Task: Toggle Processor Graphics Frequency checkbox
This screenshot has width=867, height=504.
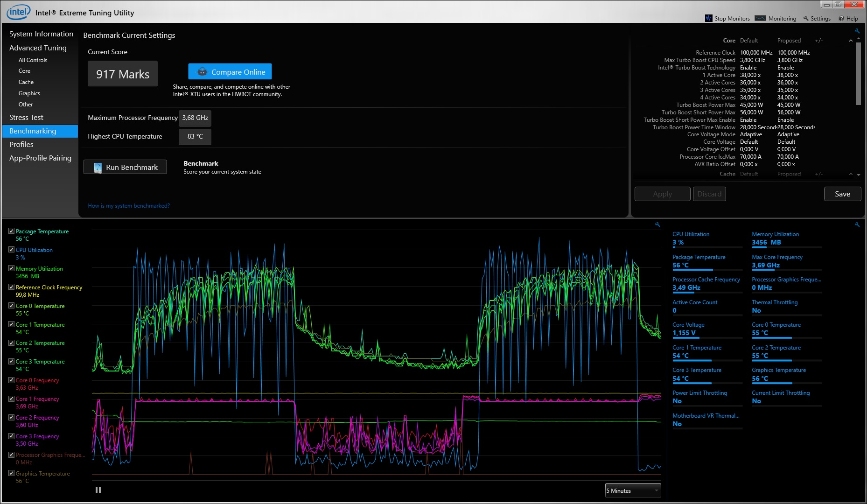Action: 11,455
